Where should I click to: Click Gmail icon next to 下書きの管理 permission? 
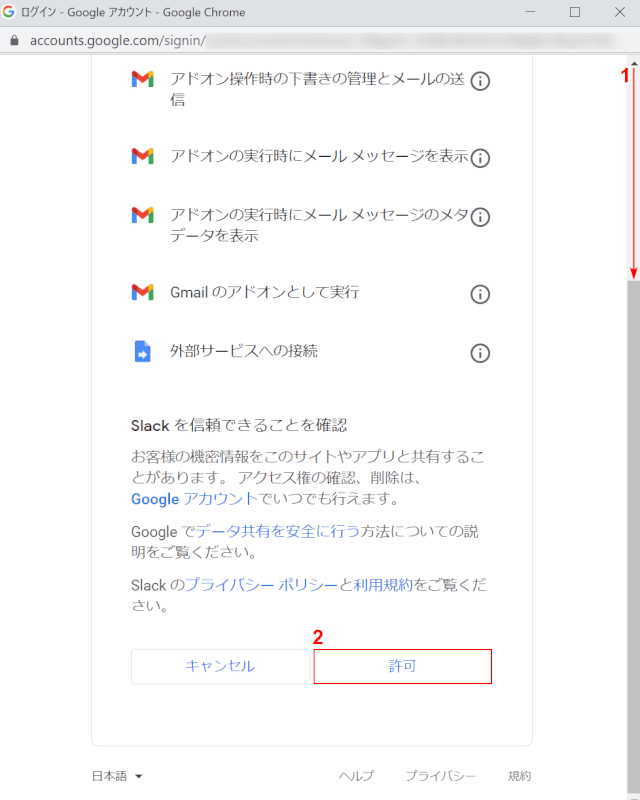pos(142,79)
